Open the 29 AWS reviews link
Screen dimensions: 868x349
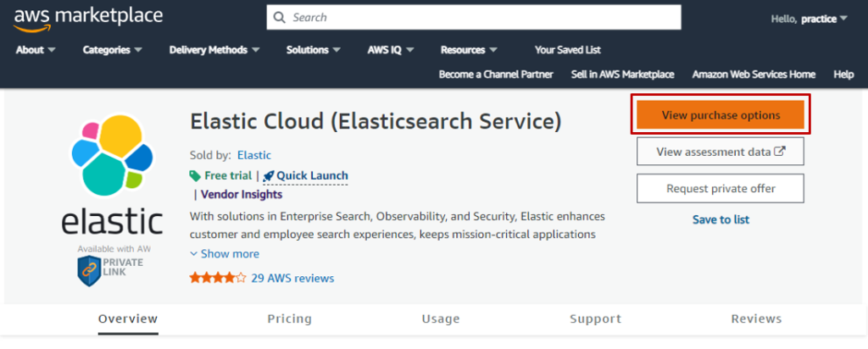[x=292, y=278]
